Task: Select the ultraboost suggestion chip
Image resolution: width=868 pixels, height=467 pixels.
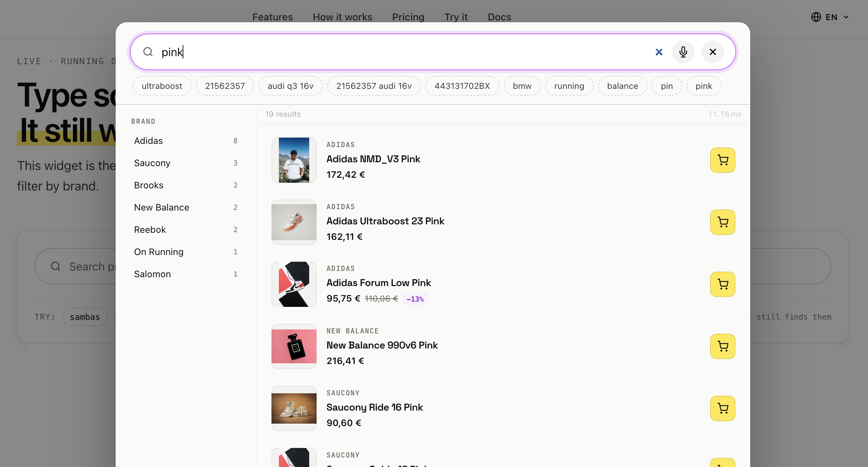Action: coord(162,86)
